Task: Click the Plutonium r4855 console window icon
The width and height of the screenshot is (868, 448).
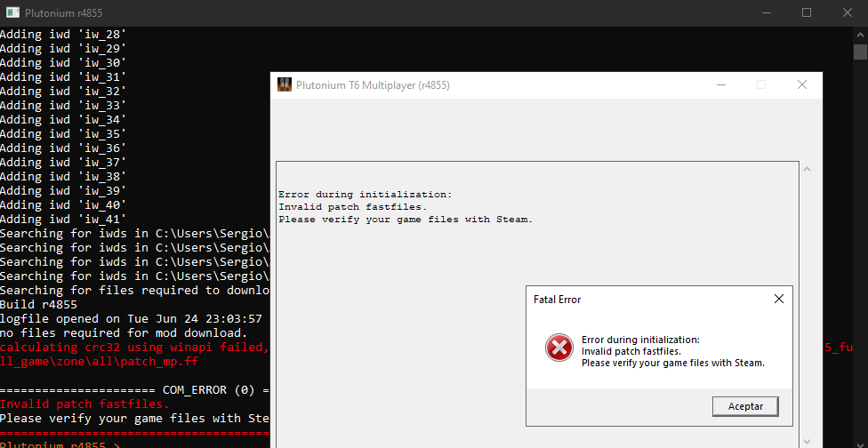Action: 12,12
